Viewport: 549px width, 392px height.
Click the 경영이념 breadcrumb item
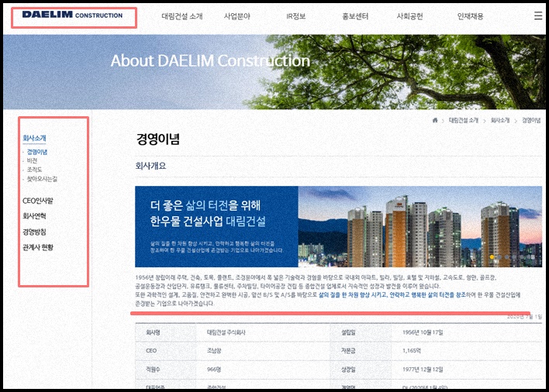coord(531,120)
